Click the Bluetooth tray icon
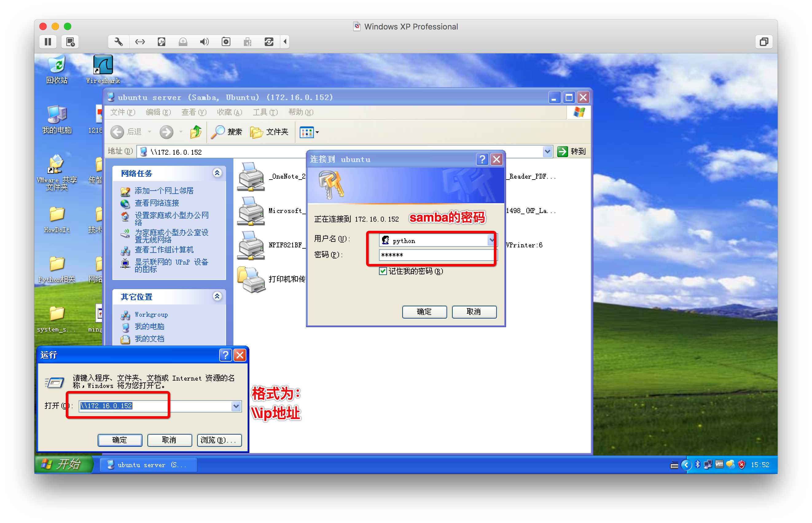 pyautogui.click(x=697, y=464)
